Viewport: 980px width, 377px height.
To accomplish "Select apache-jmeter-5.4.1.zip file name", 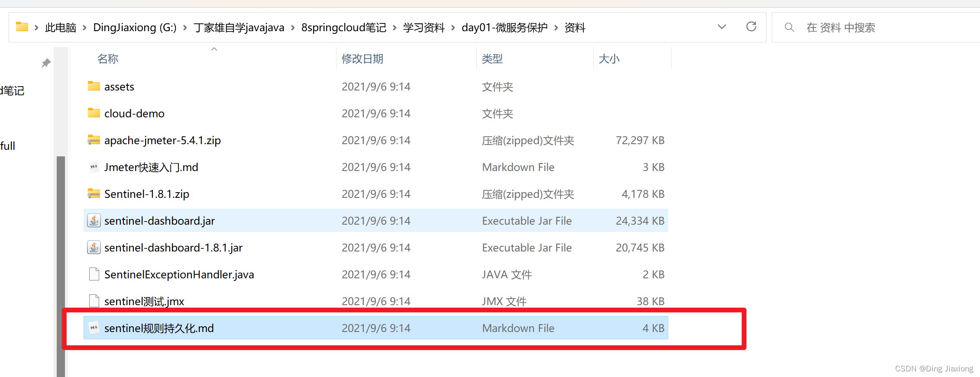I will pyautogui.click(x=162, y=140).
